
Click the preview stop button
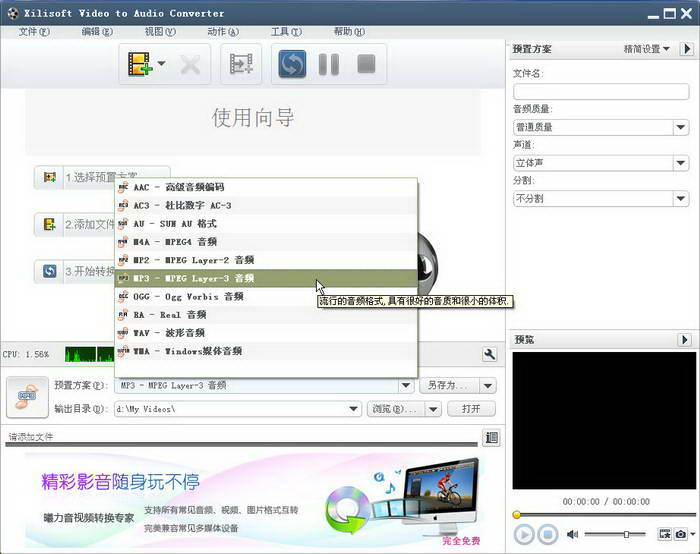(x=548, y=534)
